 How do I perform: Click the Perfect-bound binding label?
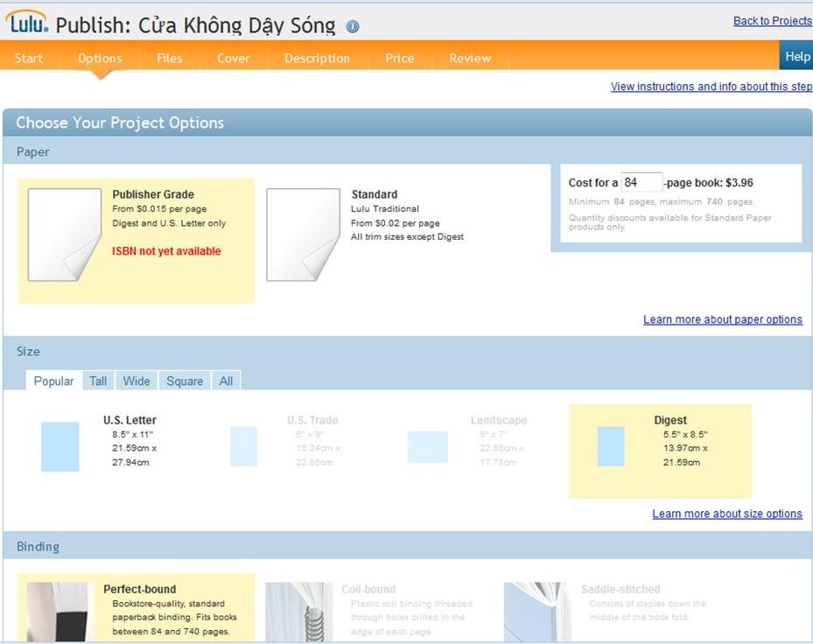click(x=140, y=589)
